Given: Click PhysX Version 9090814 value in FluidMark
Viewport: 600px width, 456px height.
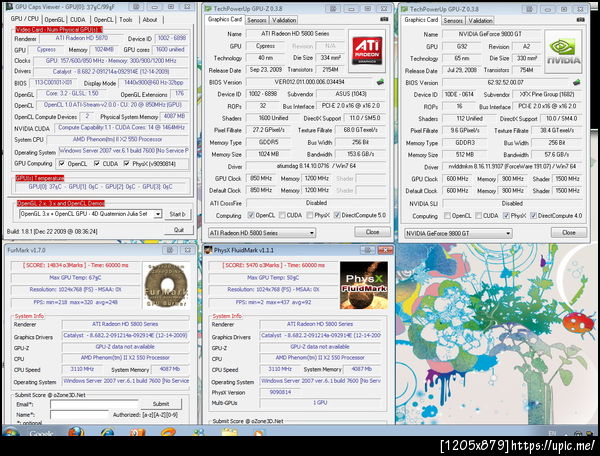Looking at the screenshot, I should pos(280,392).
